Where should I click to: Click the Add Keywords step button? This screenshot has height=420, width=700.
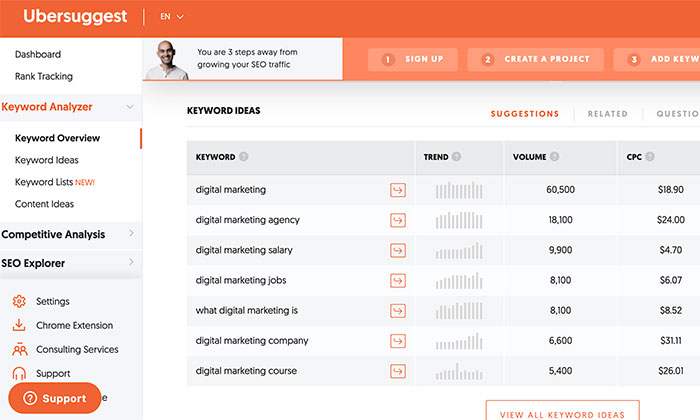[657, 59]
